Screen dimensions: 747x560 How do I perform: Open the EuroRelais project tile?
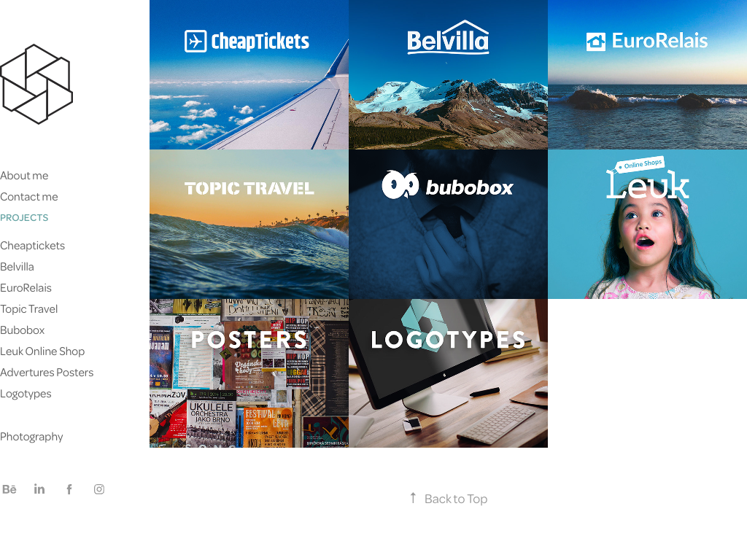coord(648,75)
